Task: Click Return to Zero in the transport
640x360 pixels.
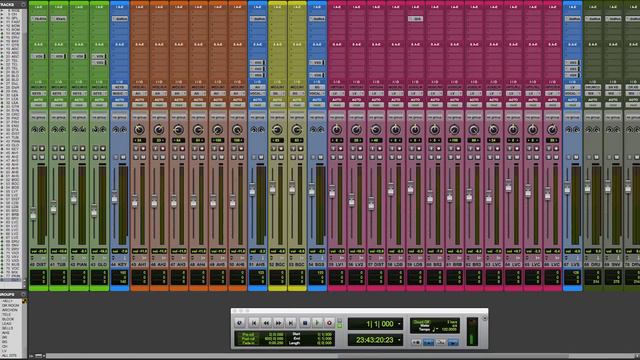Action: (x=253, y=323)
